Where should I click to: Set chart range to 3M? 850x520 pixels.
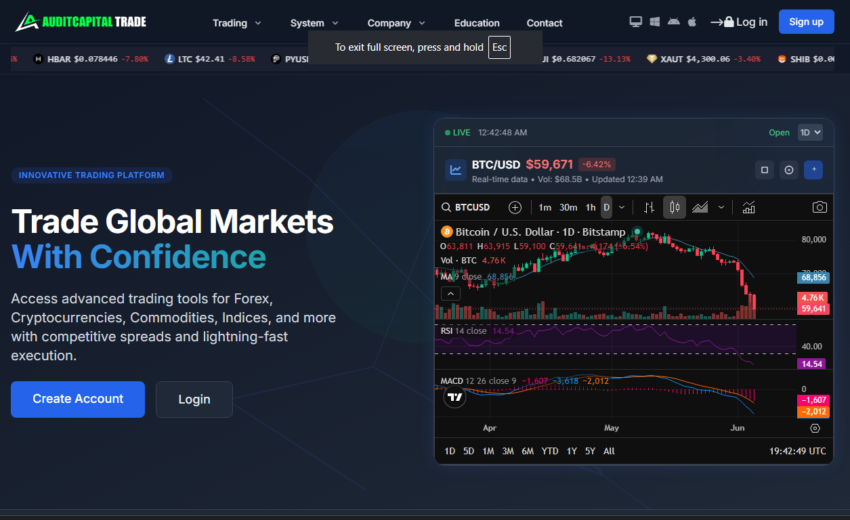point(508,451)
